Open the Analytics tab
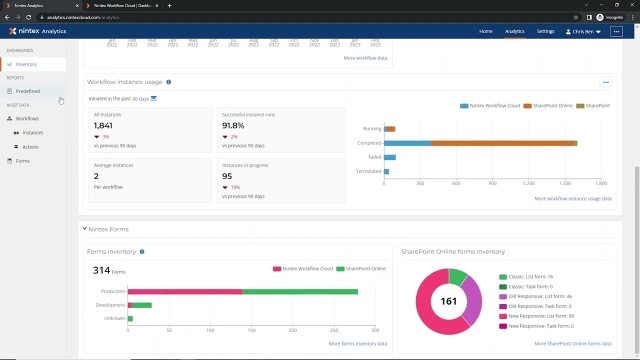This screenshot has height=360, width=640. coord(514,31)
